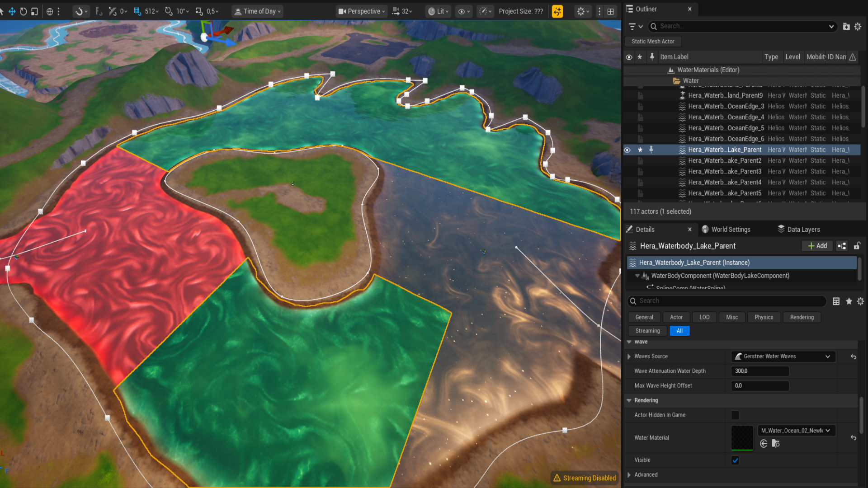Click the Water Material thumbnail swatch

point(742,437)
